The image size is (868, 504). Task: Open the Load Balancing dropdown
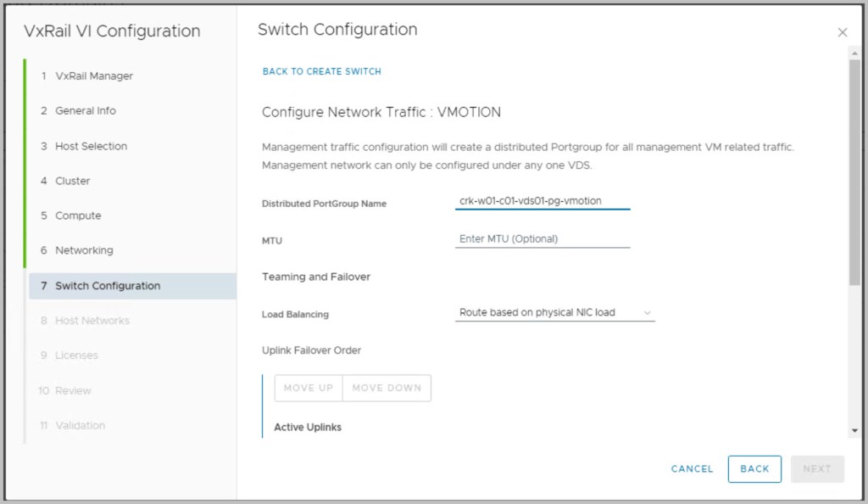[x=554, y=313]
